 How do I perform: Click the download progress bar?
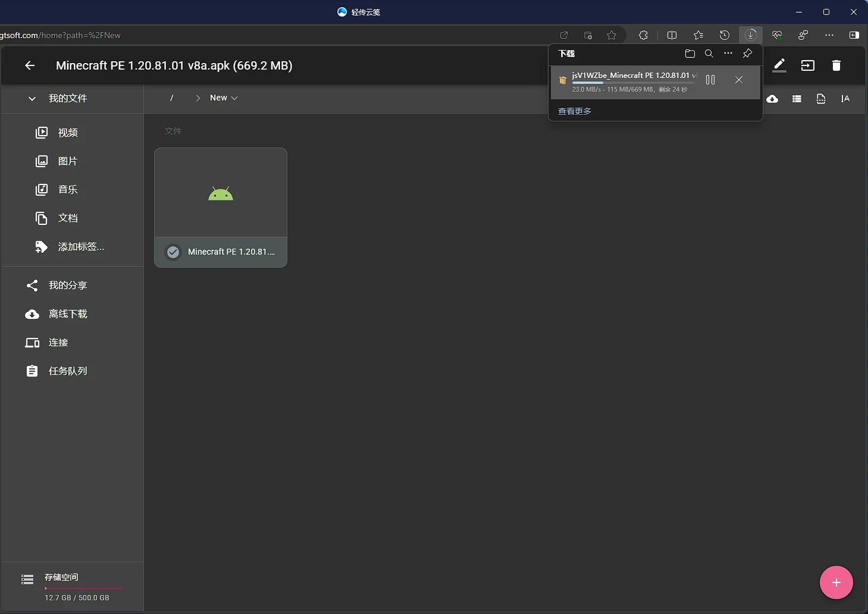(x=633, y=83)
